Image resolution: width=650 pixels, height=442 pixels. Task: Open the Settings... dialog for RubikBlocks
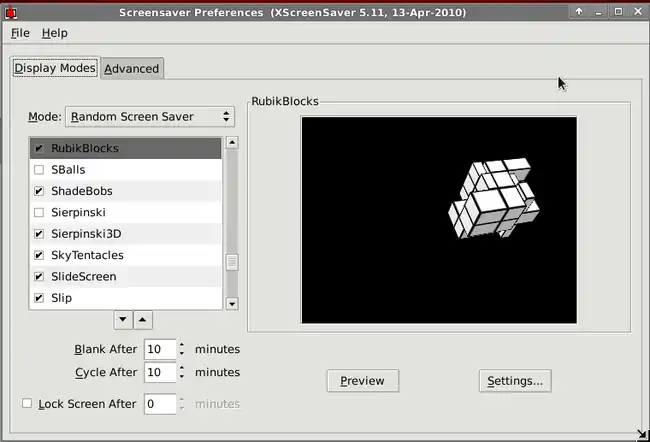(x=514, y=381)
